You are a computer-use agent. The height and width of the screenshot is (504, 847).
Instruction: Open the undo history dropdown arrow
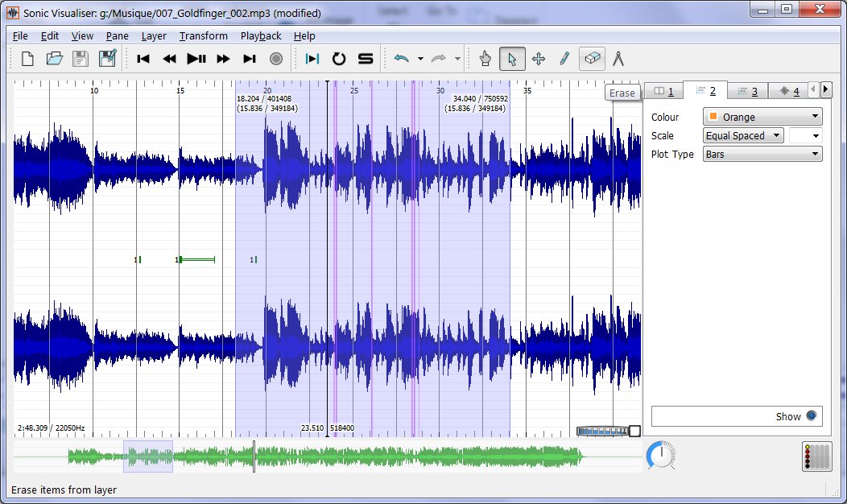point(420,58)
